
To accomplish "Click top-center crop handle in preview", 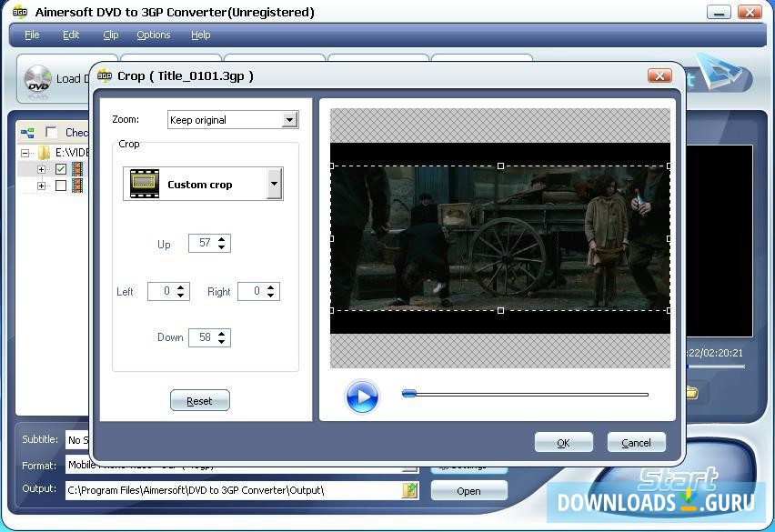I will click(x=500, y=166).
